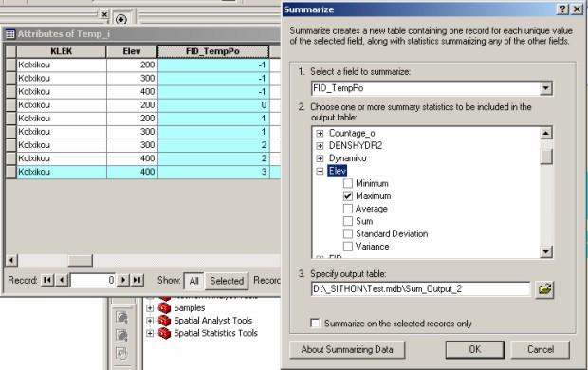Select the Samples tree item label
This screenshot has width=588, height=370.
coord(190,308)
